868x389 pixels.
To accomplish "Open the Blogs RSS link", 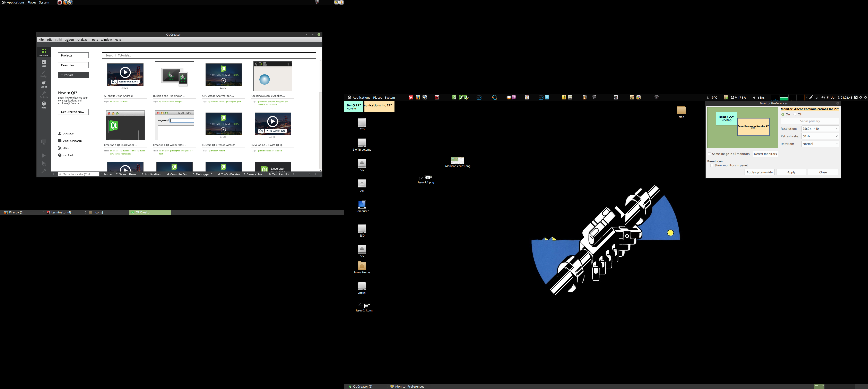I will (x=65, y=148).
